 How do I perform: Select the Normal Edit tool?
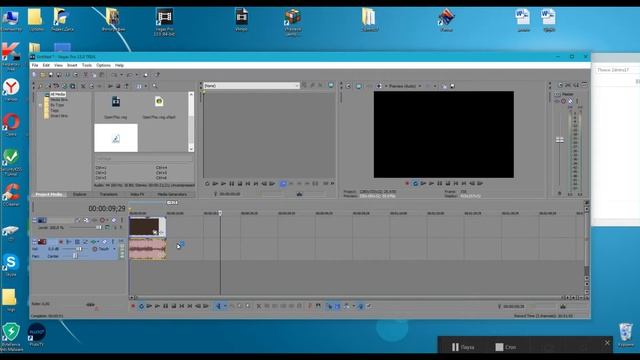pyautogui.click(x=218, y=306)
